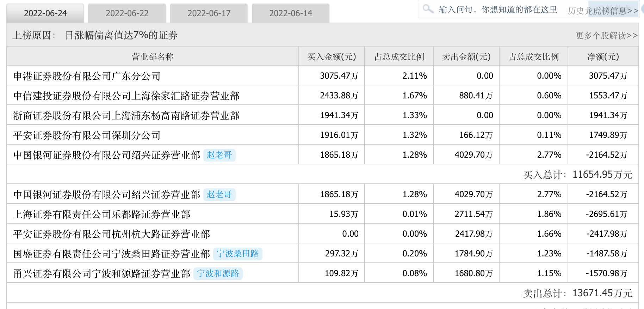Click the 净额(元) column header
Viewport: 644px width, 309px height.
pyautogui.click(x=603, y=57)
